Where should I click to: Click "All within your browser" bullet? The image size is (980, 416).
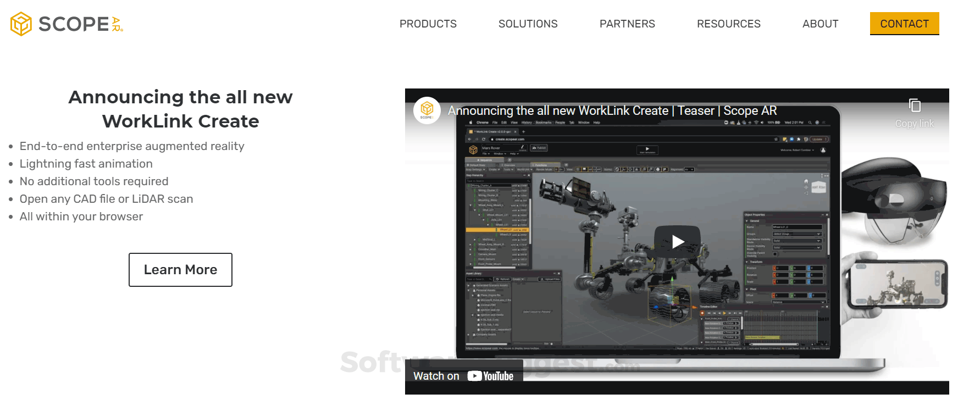pyautogui.click(x=81, y=217)
